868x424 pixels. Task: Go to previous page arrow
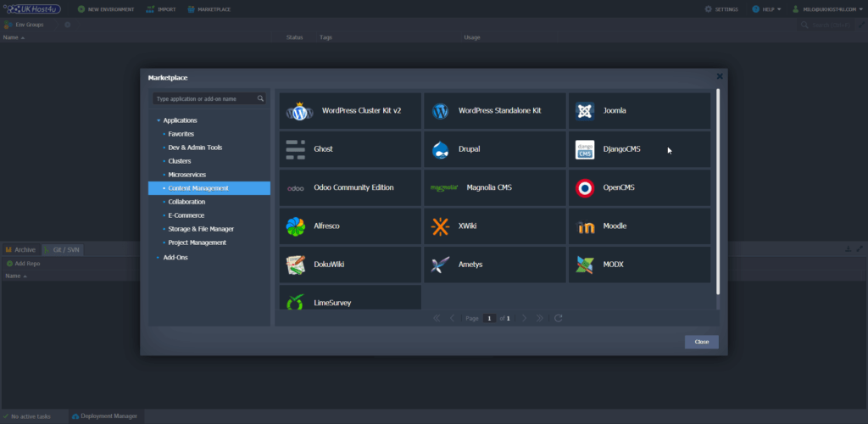click(x=452, y=318)
